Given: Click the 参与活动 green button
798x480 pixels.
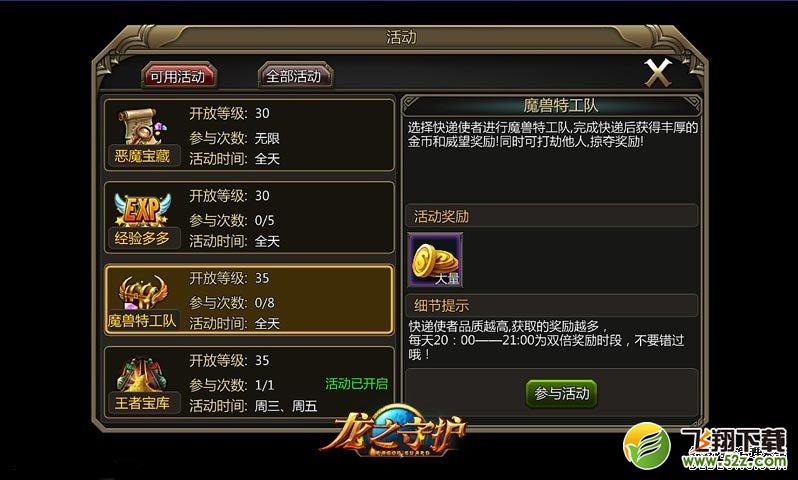Looking at the screenshot, I should [x=561, y=393].
